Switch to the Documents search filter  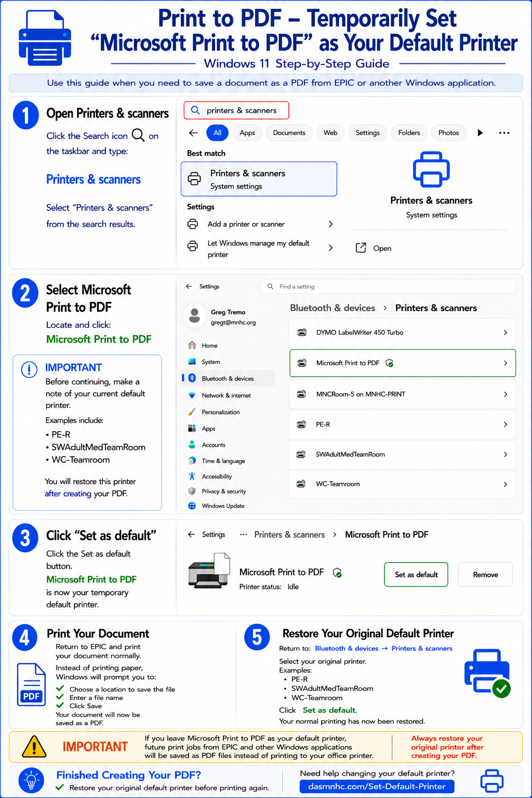coord(289,133)
